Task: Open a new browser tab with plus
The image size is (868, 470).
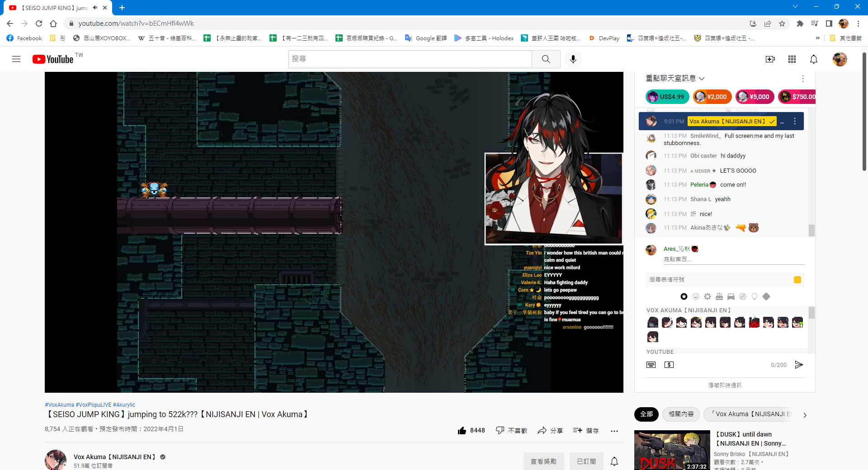Action: [122, 8]
